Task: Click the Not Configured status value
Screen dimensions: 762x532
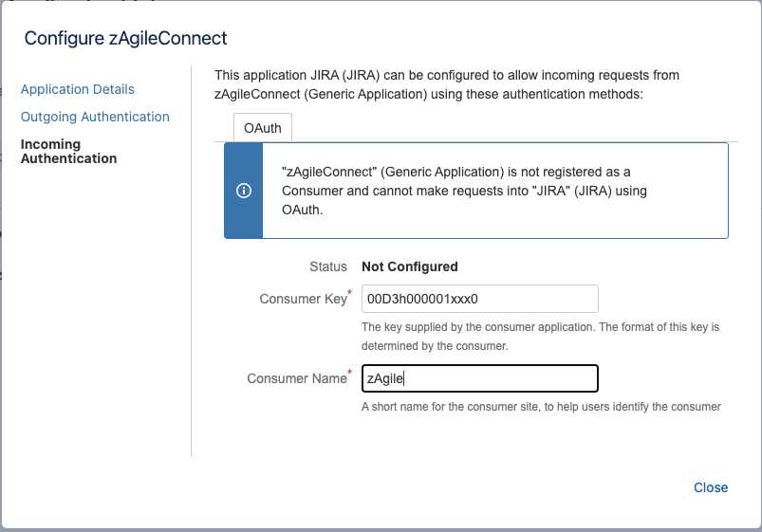Action: coord(410,266)
